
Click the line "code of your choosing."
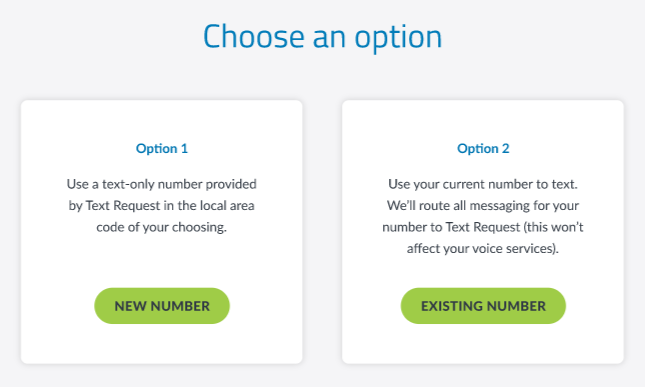click(162, 227)
